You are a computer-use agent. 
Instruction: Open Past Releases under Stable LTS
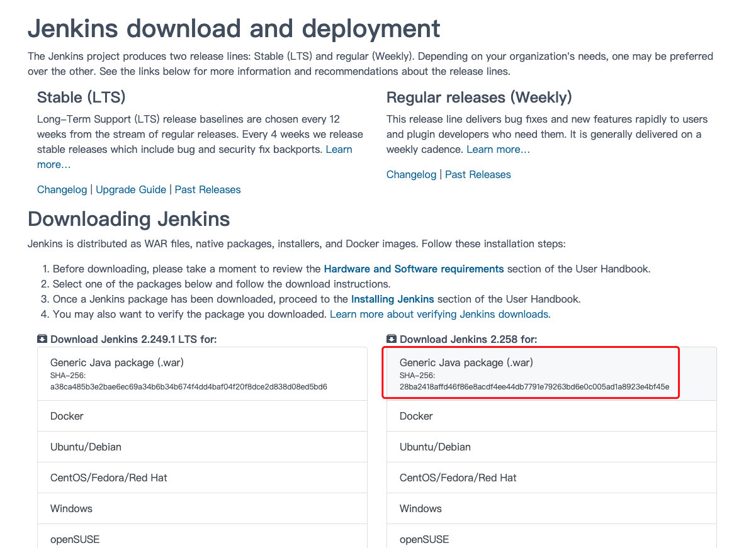pyautogui.click(x=208, y=189)
